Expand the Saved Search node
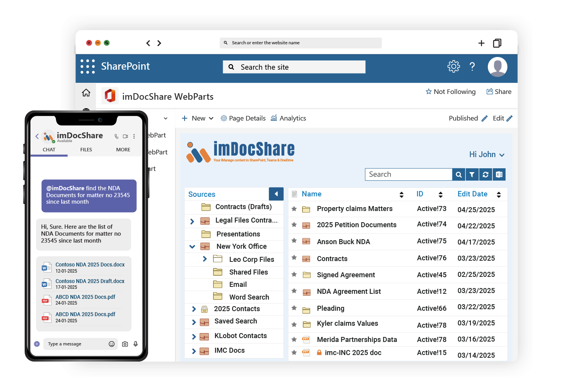Image resolution: width=578 pixels, height=392 pixels. click(x=194, y=322)
